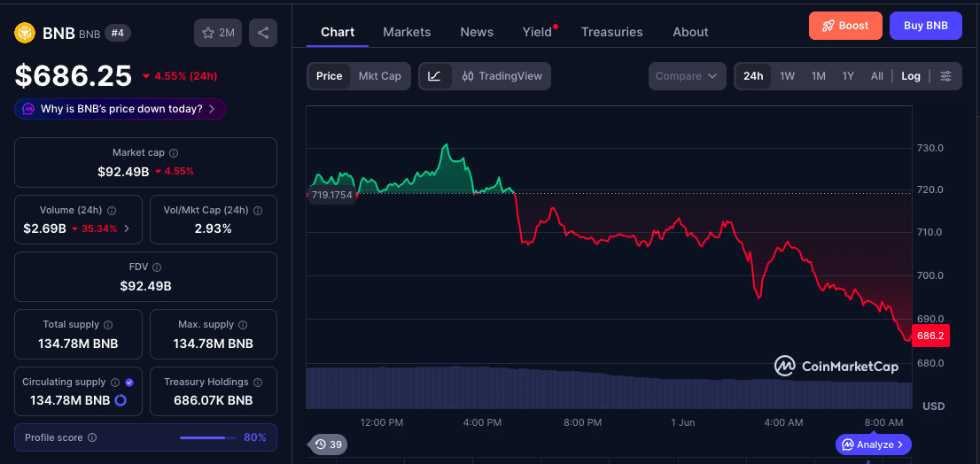Click info icon beside Profile score
Image resolution: width=980 pixels, height=464 pixels.
pos(92,437)
